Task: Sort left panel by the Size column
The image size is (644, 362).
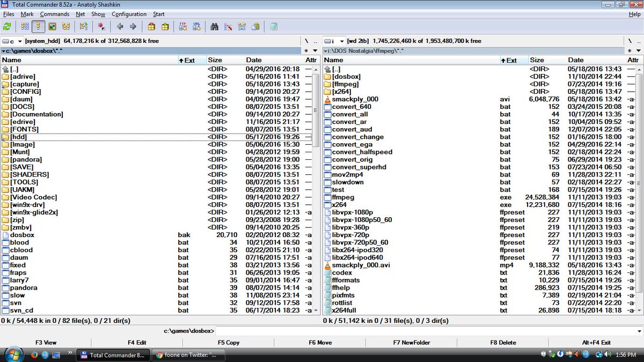Action: [x=225, y=60]
